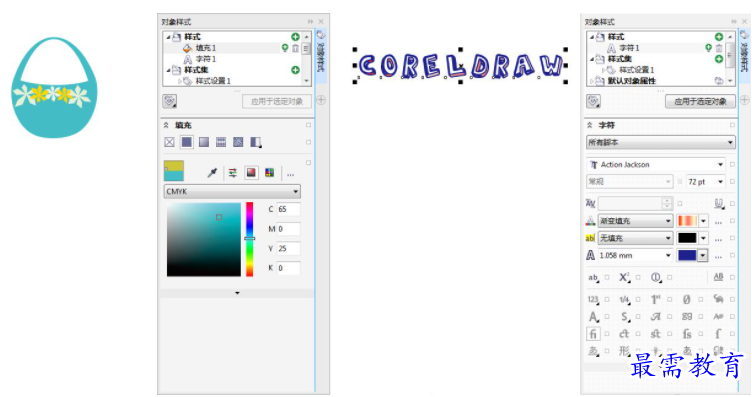Viewport: 752px width, 397px height.
Task: Create child style of 填充 1
Action: (x=285, y=48)
